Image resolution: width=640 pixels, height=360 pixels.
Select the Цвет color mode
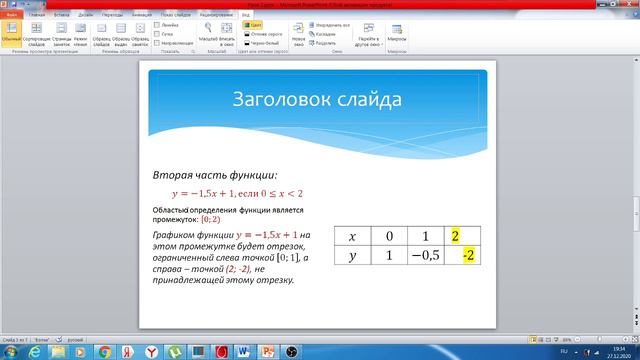click(252, 25)
